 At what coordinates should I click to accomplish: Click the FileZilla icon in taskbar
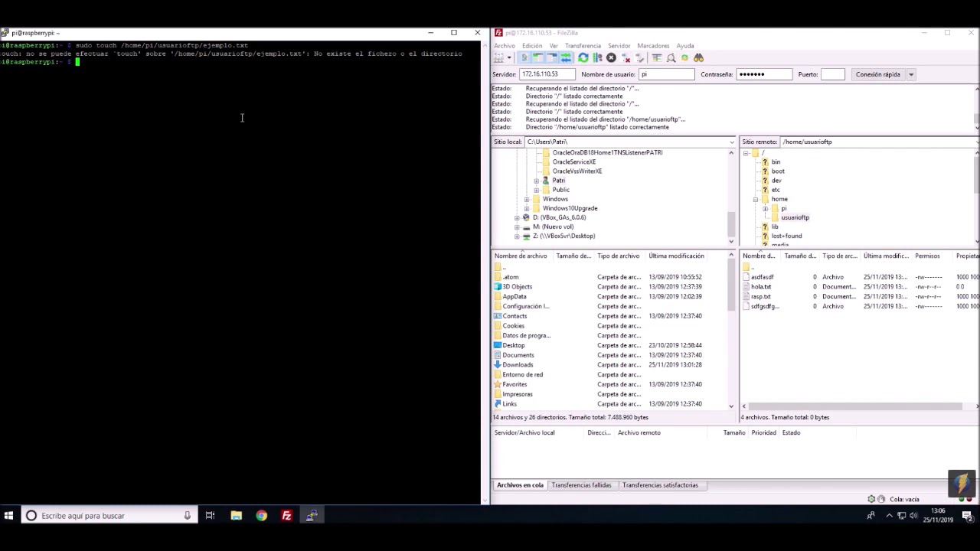(x=286, y=516)
